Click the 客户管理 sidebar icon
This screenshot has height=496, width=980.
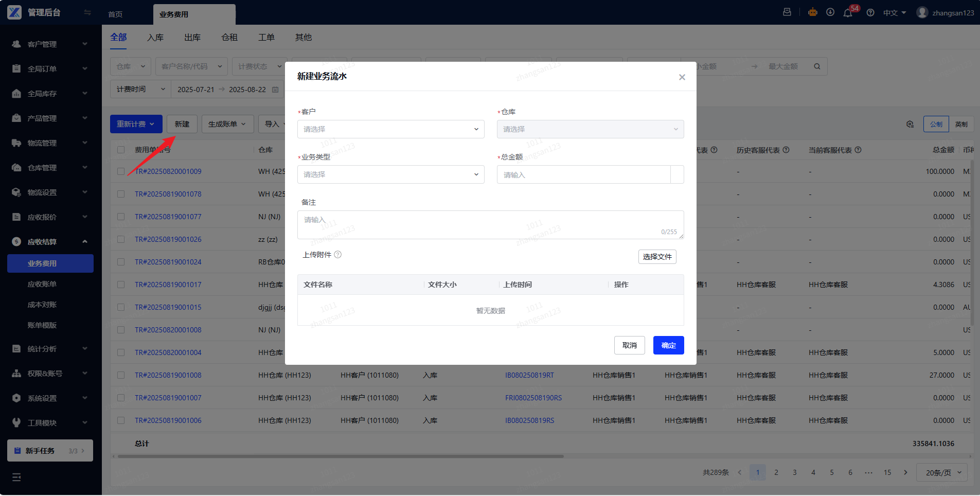click(16, 44)
